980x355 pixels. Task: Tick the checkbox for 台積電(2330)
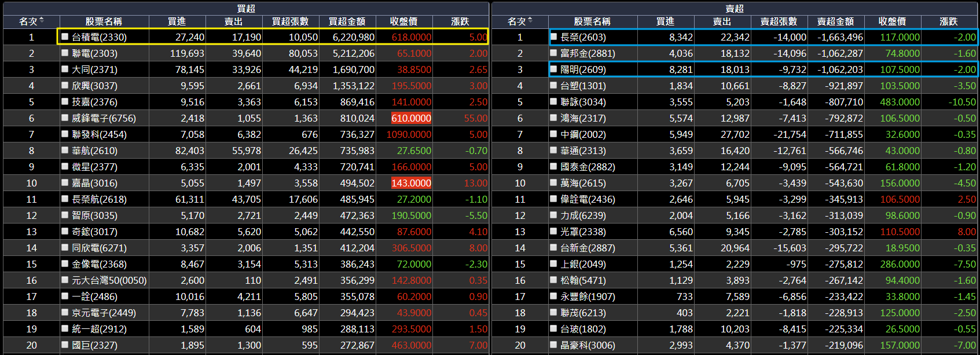coord(65,36)
